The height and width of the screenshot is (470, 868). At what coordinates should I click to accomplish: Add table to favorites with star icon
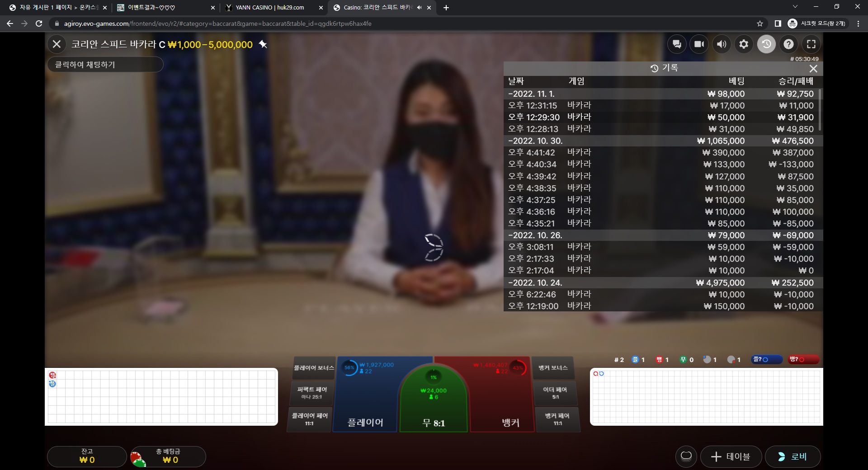(263, 44)
